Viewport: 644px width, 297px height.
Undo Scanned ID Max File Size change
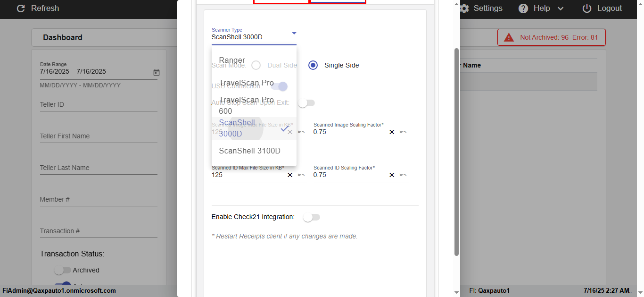[301, 175]
